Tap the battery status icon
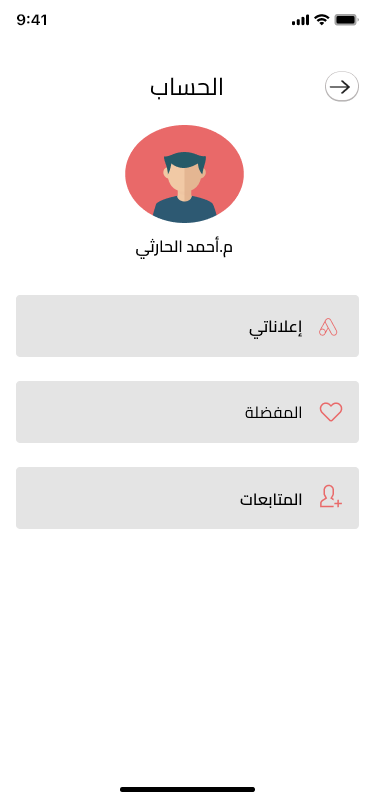375x812 pixels. coord(347,20)
